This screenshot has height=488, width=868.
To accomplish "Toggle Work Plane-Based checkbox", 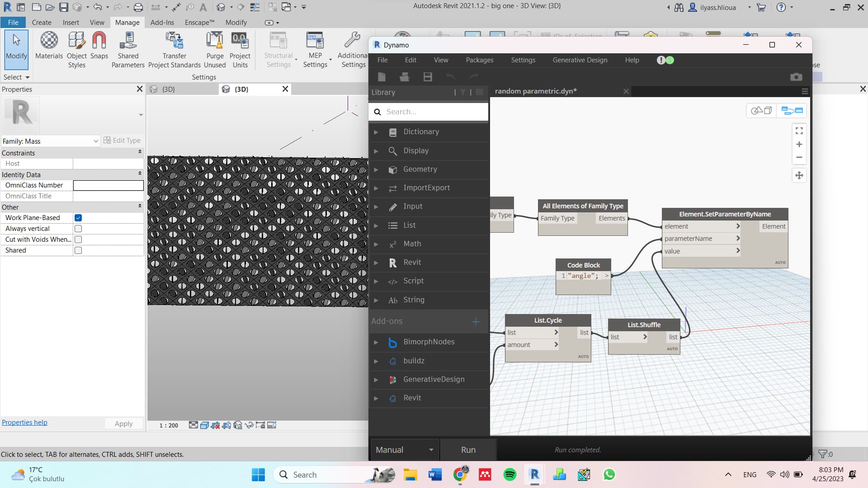I will pyautogui.click(x=78, y=218).
